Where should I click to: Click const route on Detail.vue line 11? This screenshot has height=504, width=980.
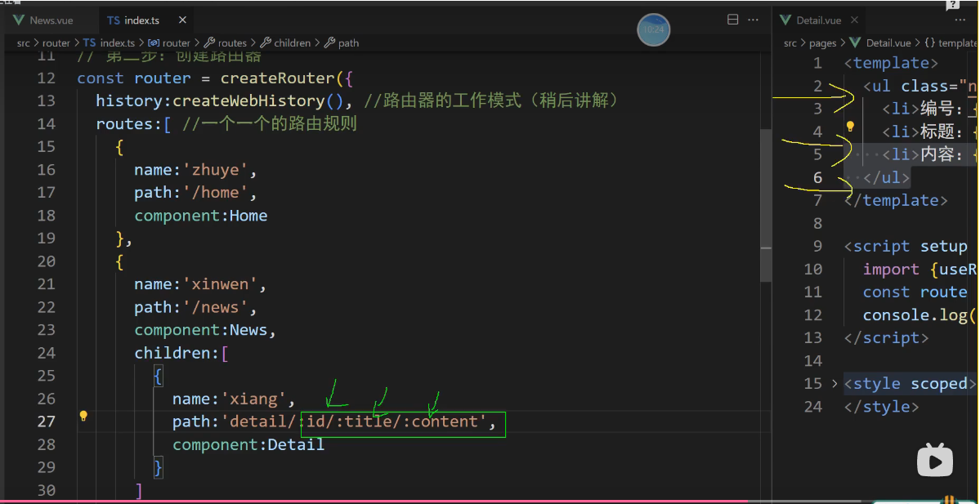coord(915,292)
